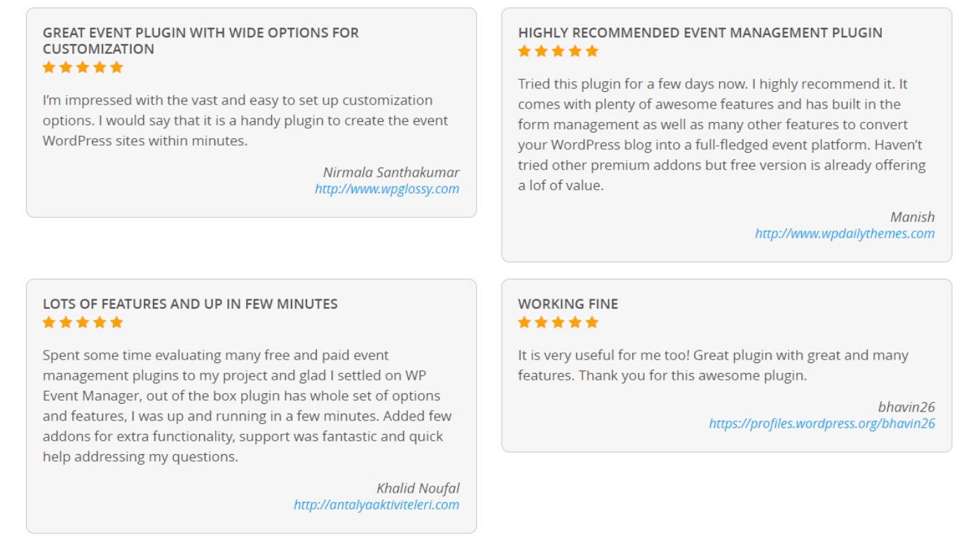Click reviewer name Nirmala Santhakumar

(x=391, y=172)
